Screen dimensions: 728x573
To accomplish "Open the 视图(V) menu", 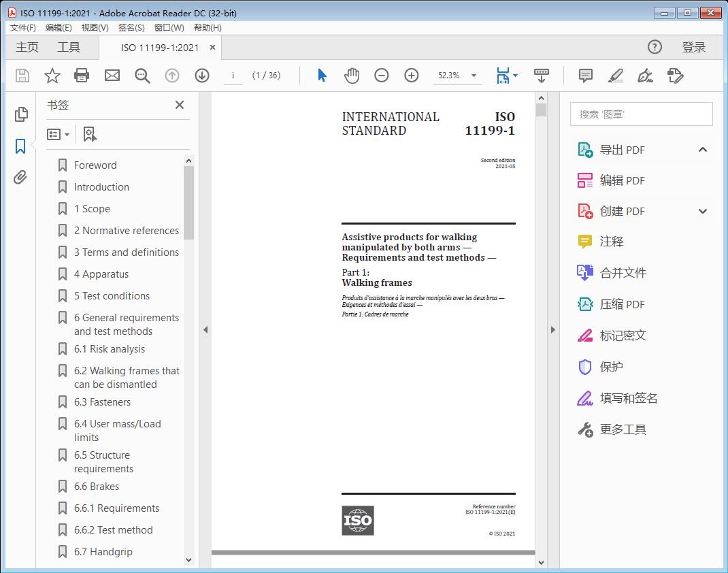I will click(95, 28).
